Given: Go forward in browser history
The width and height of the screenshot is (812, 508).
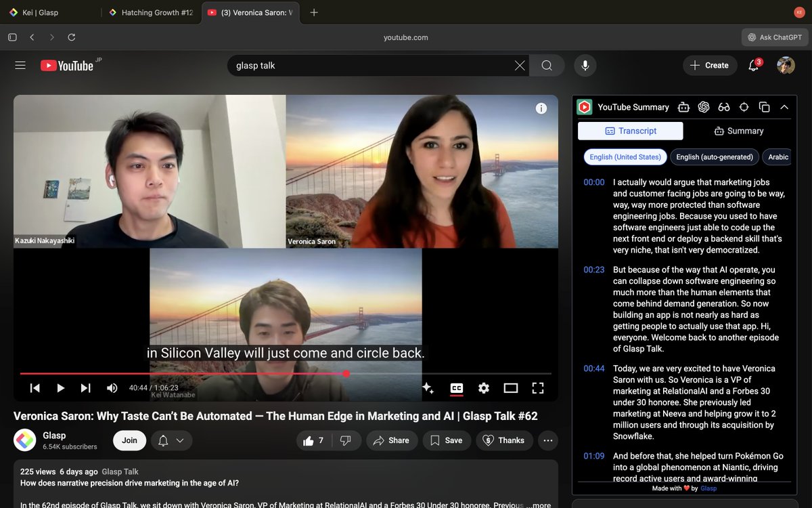Looking at the screenshot, I should 51,37.
